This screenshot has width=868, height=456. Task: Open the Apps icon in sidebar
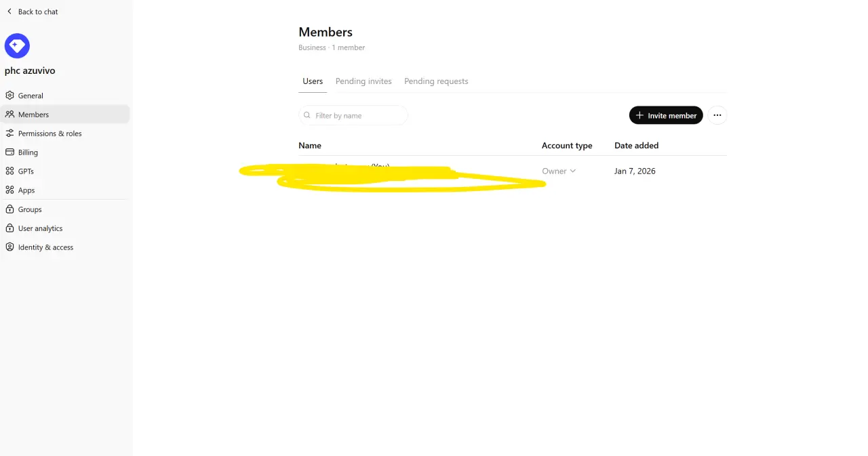[x=9, y=190]
